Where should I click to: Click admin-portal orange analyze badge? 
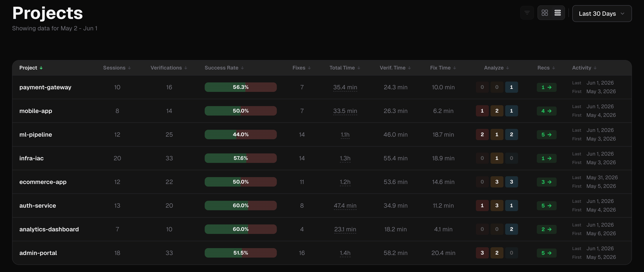[497, 253]
